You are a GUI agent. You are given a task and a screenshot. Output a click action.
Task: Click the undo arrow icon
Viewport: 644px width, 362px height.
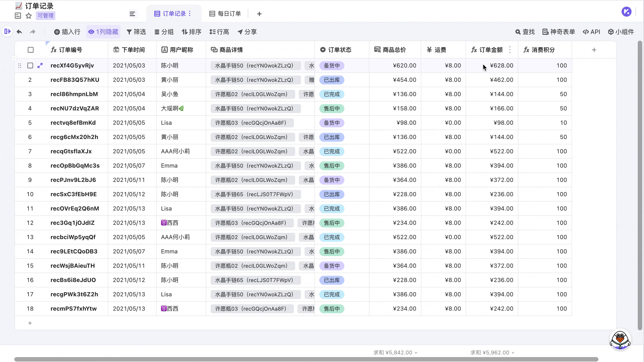(x=19, y=32)
